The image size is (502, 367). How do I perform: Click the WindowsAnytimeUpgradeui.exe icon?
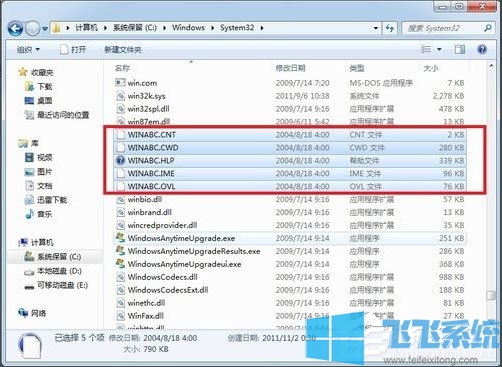pos(120,264)
